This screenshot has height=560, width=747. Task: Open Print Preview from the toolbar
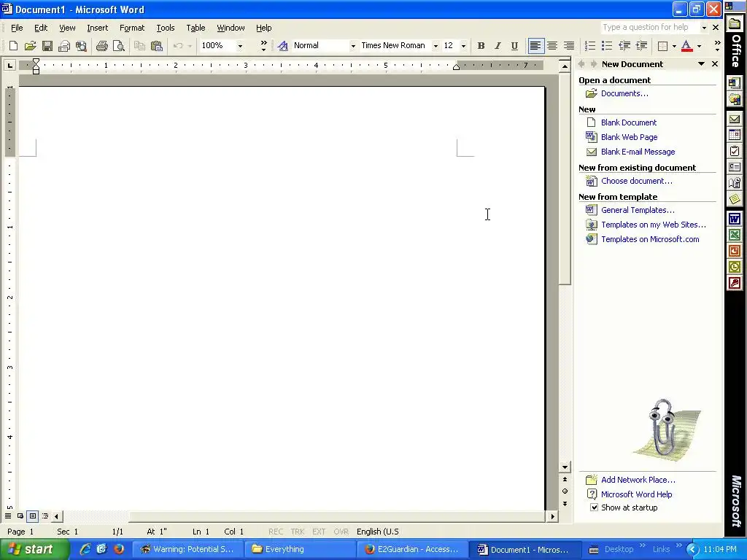[x=119, y=46]
